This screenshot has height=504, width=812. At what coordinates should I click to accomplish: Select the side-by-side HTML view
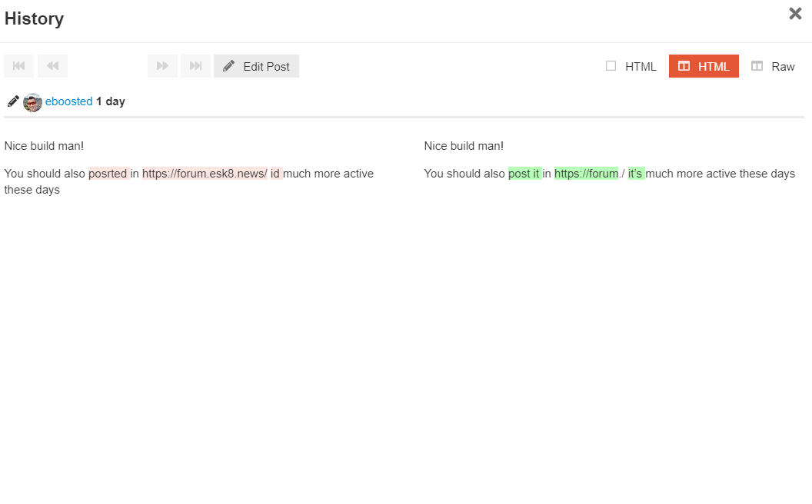[x=704, y=66]
